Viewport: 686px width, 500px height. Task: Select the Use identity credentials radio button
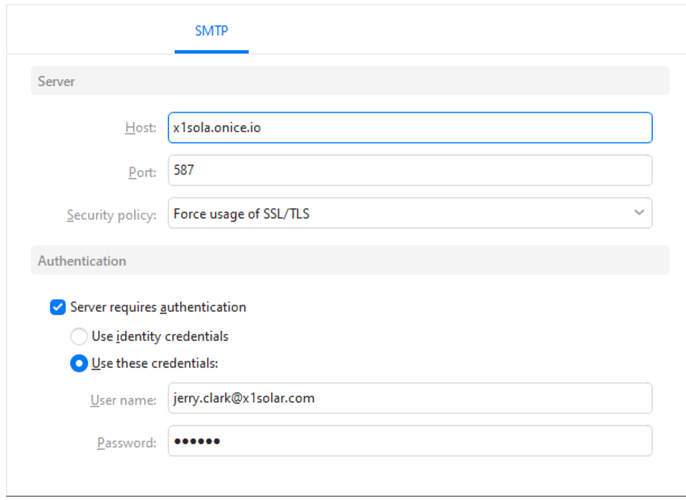click(x=79, y=336)
